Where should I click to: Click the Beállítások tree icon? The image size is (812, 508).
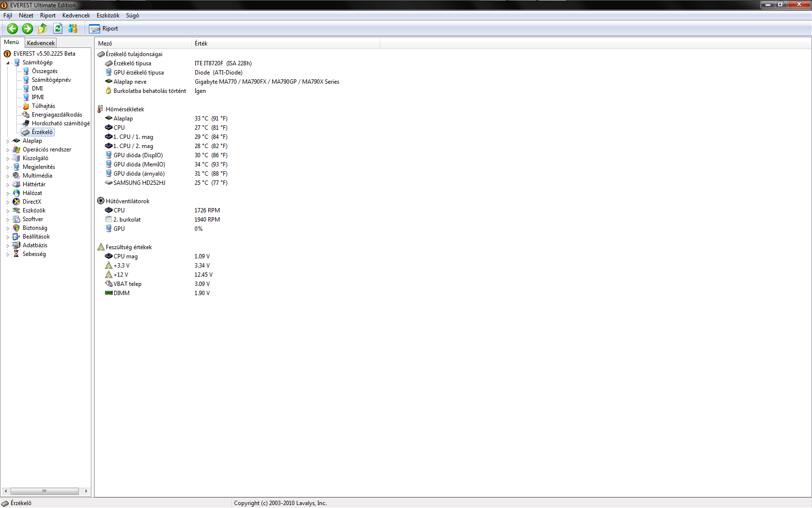pyautogui.click(x=16, y=237)
